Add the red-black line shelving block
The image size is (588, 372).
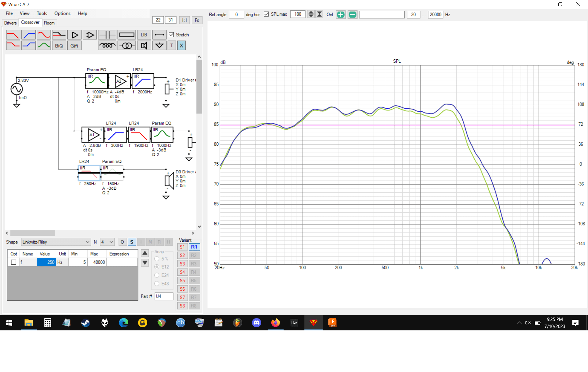click(59, 35)
